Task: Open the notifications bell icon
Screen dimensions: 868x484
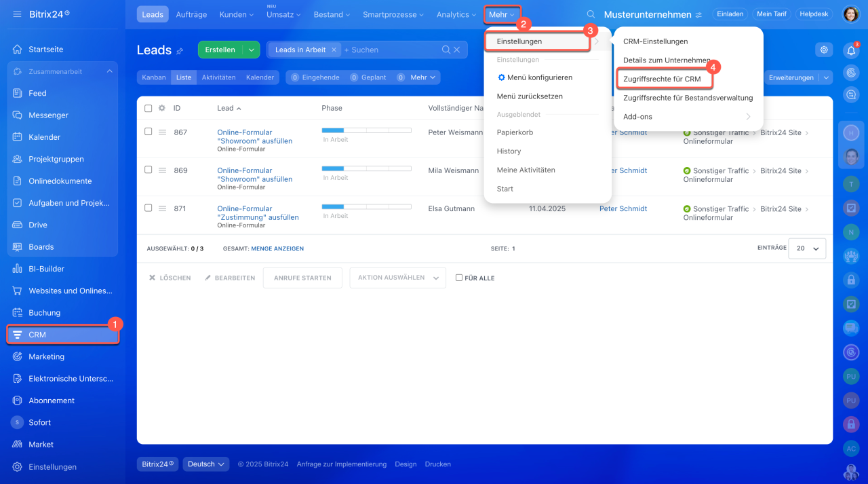Action: click(x=850, y=50)
